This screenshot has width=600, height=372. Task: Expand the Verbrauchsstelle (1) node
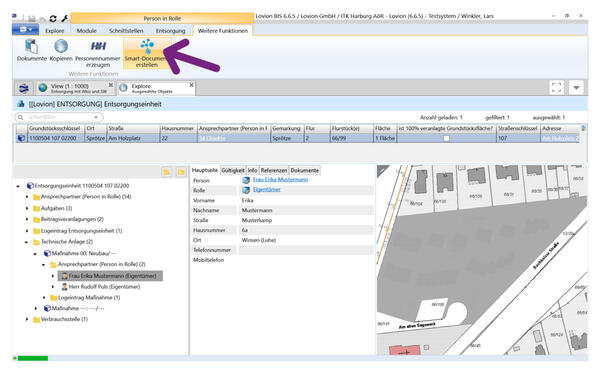click(27, 319)
